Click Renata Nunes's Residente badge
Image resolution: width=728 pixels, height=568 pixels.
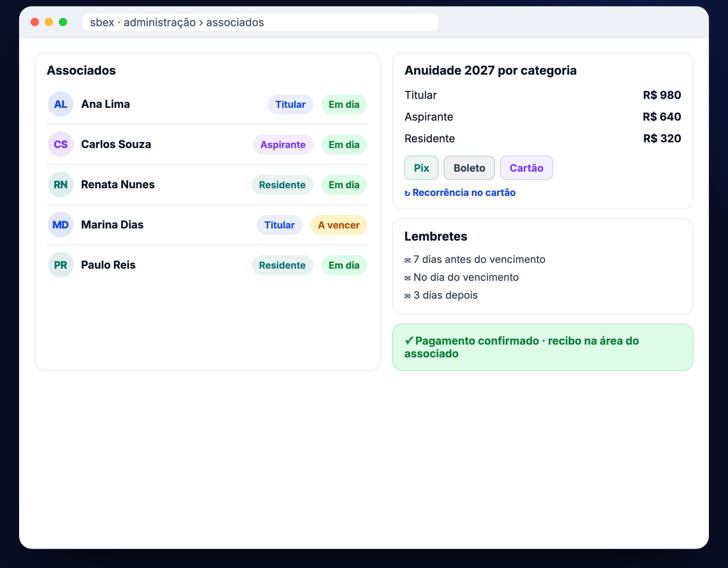282,185
